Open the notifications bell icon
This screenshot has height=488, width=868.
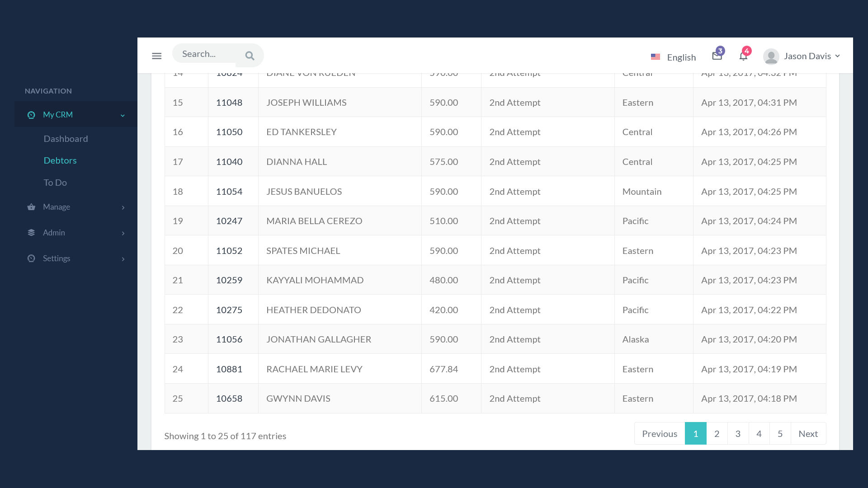743,56
